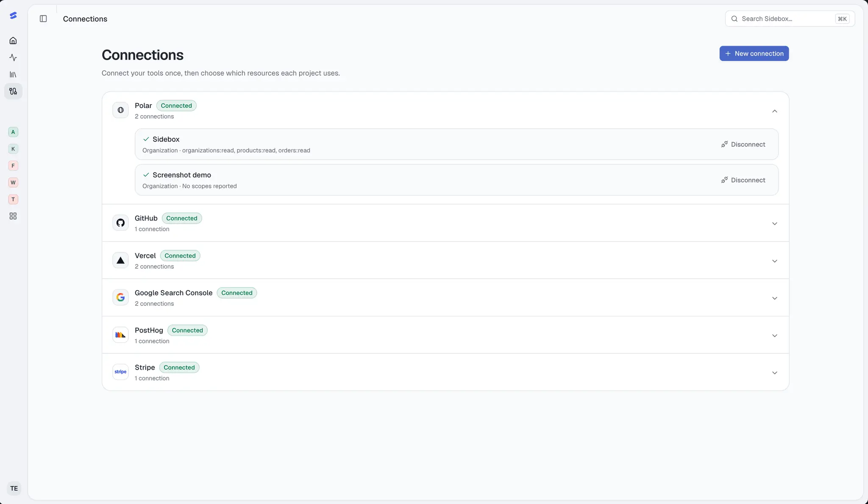Open the Activity pulse sidebar icon
Screen dimensions: 868x504
tap(13, 58)
